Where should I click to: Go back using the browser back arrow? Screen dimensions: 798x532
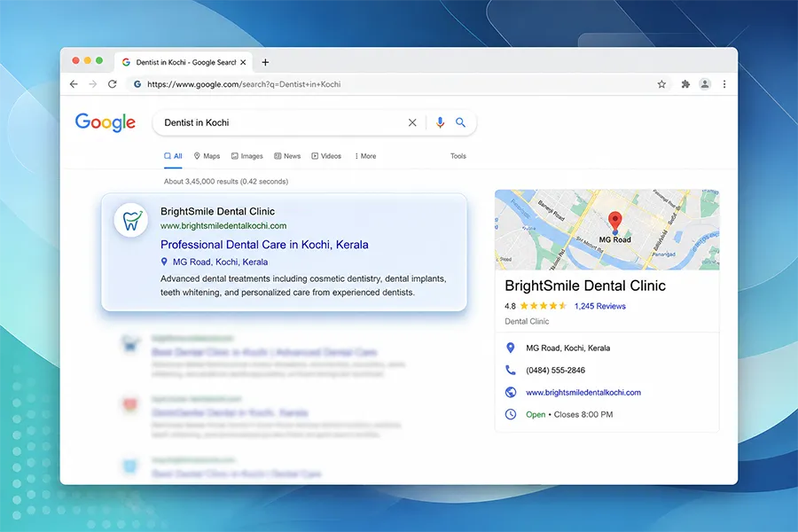(x=74, y=84)
